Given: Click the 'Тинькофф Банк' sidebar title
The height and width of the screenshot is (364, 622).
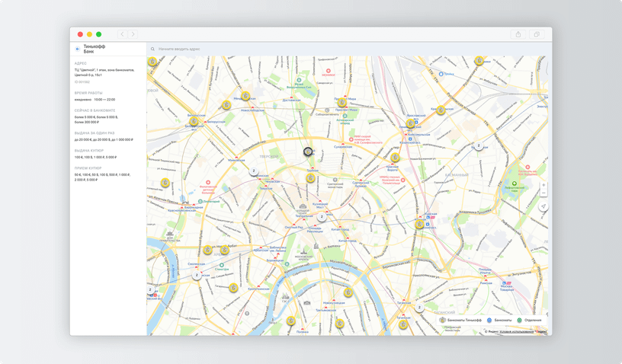Looking at the screenshot, I should coord(95,49).
